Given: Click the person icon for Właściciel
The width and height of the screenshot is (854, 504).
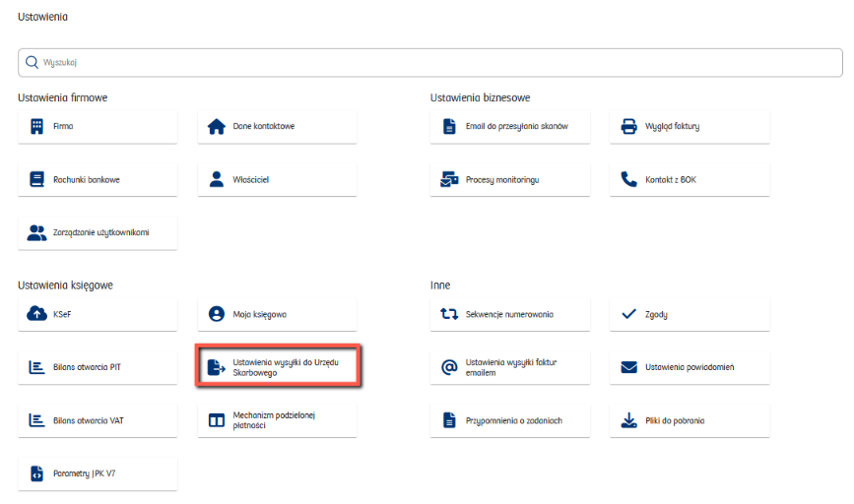Looking at the screenshot, I should (217, 179).
